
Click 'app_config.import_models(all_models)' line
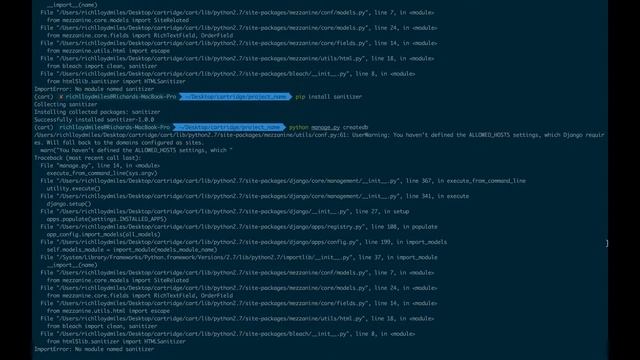(x=103, y=235)
